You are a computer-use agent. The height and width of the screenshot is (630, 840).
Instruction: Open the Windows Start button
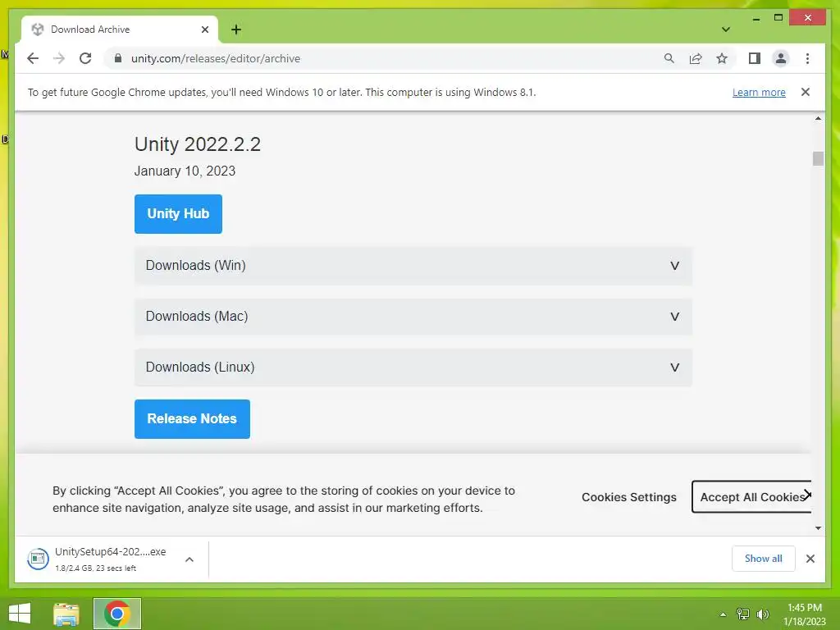20,614
